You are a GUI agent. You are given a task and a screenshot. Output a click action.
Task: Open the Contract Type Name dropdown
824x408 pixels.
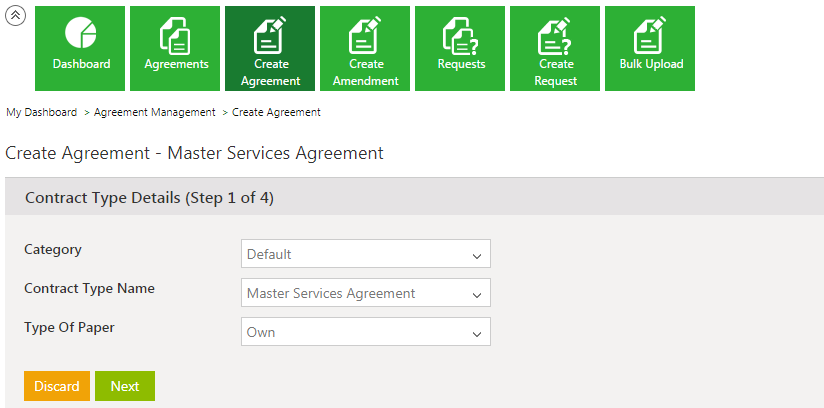[366, 293]
